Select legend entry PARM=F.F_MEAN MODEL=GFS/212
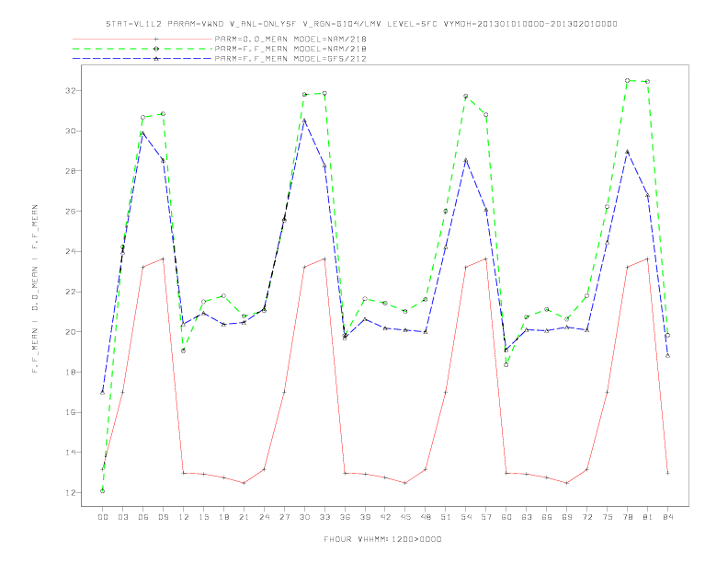 [x=290, y=59]
